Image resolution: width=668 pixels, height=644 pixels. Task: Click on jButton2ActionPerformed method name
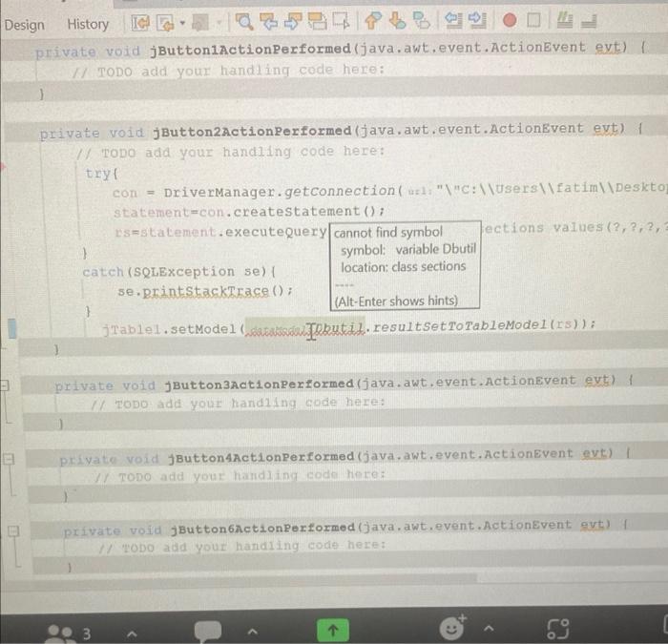coord(253,132)
